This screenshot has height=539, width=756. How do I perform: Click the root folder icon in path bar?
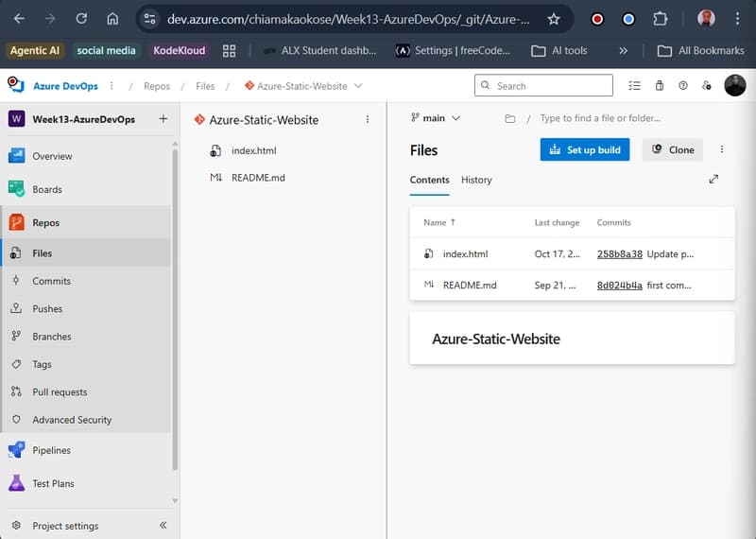(x=510, y=118)
